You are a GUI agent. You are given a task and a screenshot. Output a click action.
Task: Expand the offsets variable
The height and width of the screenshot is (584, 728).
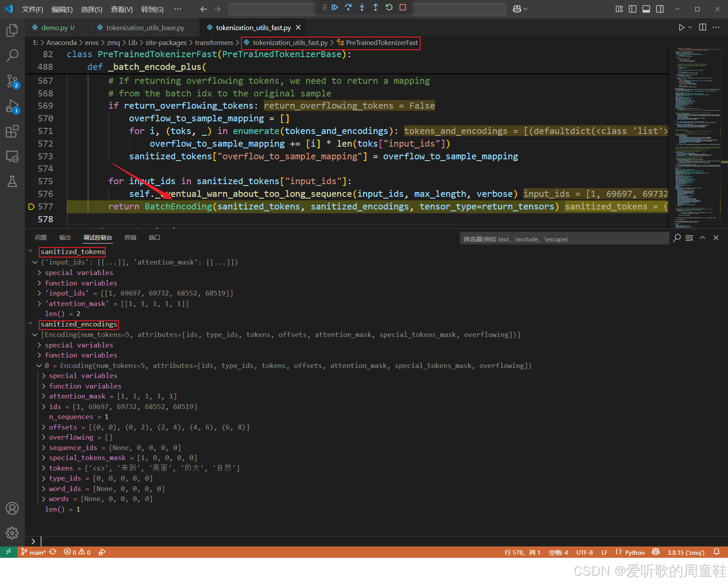point(43,427)
